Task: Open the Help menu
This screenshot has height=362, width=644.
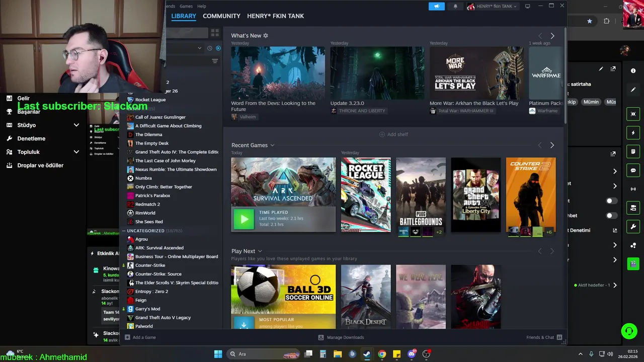Action: pos(202,6)
